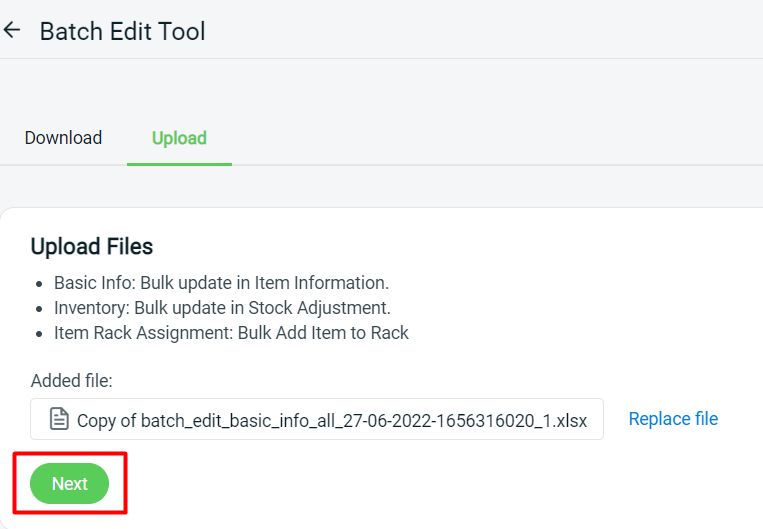Click the bullet point before Inventory
The image size is (763, 529).
[x=37, y=308]
